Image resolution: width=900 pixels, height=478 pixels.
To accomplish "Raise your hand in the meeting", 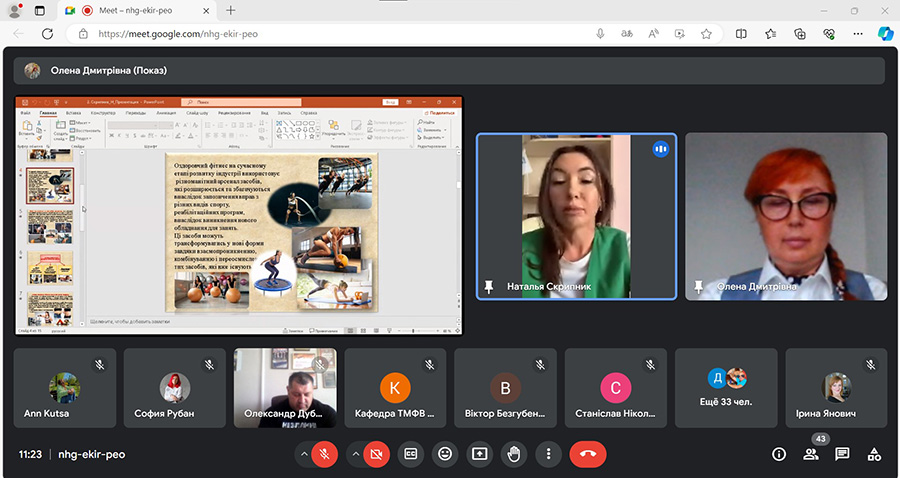I will pos(514,454).
